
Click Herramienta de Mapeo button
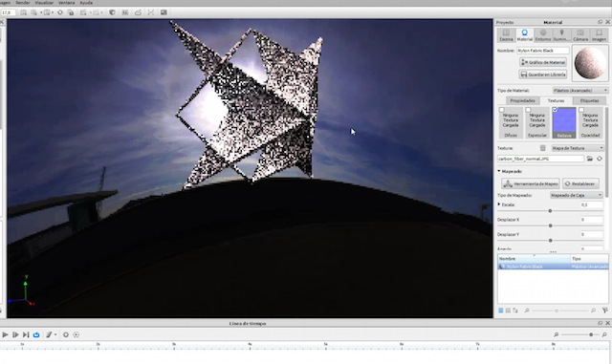tap(531, 183)
